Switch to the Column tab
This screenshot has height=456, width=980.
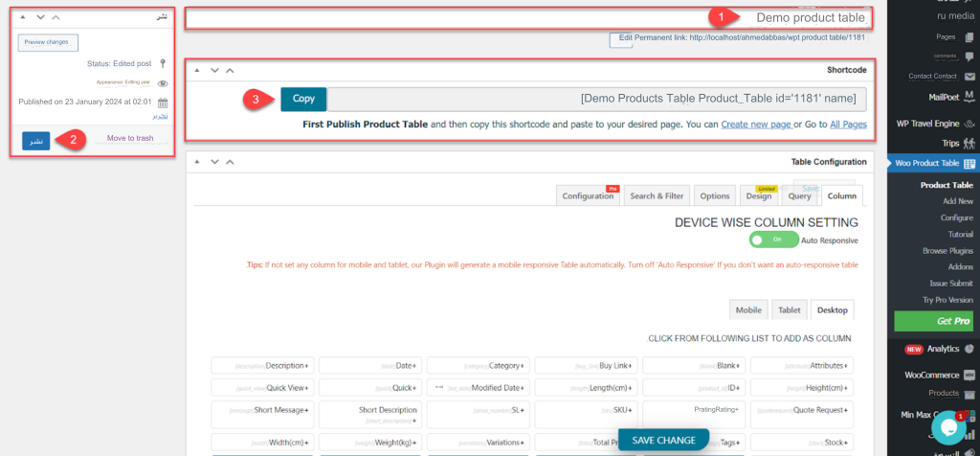(x=842, y=195)
